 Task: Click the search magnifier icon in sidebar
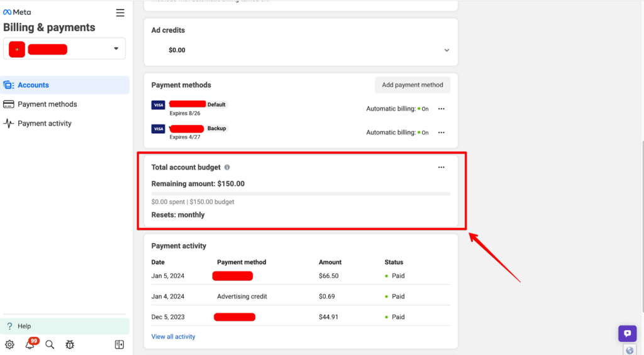[50, 344]
